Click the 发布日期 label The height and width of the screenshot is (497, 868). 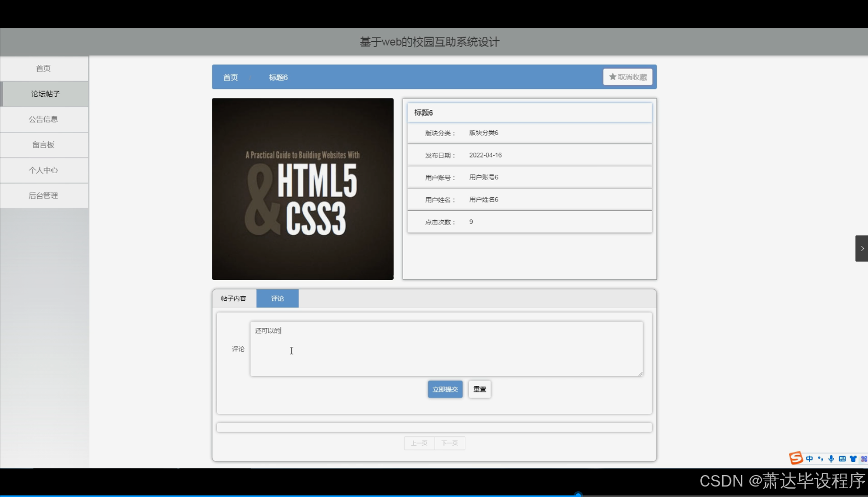[440, 155]
